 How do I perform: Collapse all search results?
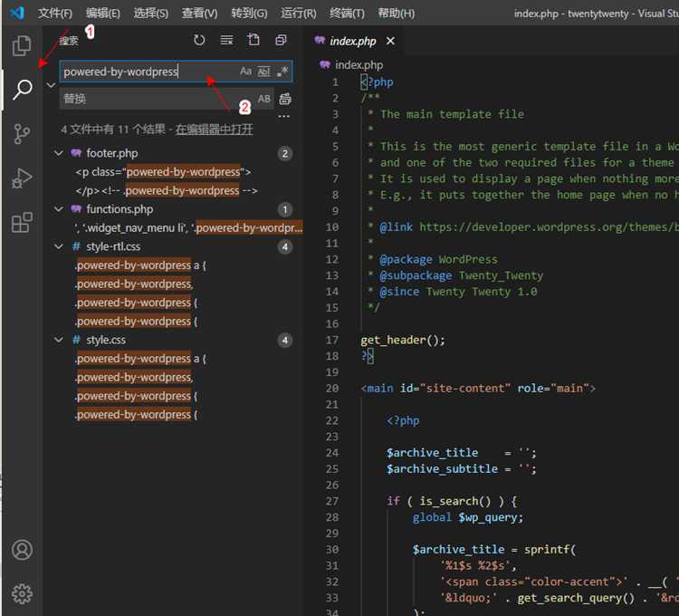pyautogui.click(x=281, y=41)
